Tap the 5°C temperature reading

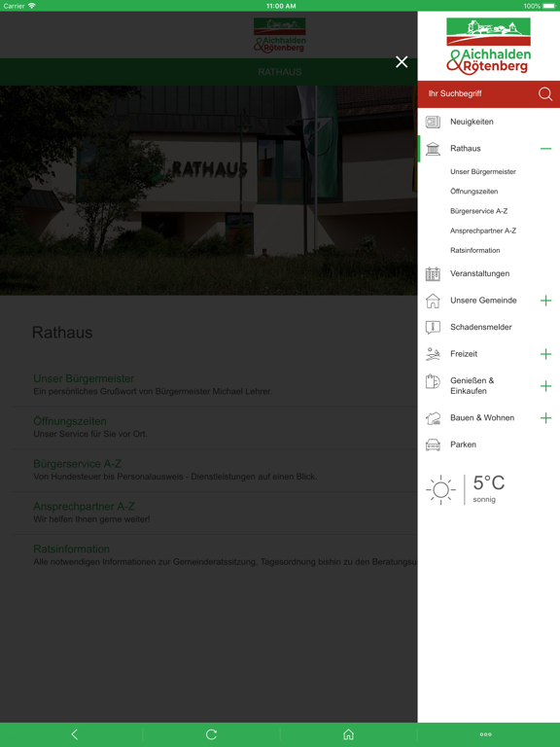(489, 482)
